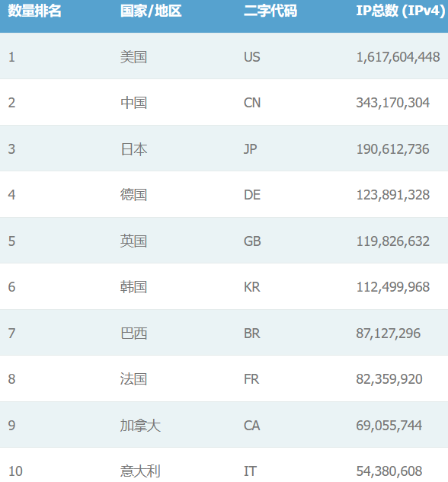Click the IP count 1,617,604,448

(398, 57)
